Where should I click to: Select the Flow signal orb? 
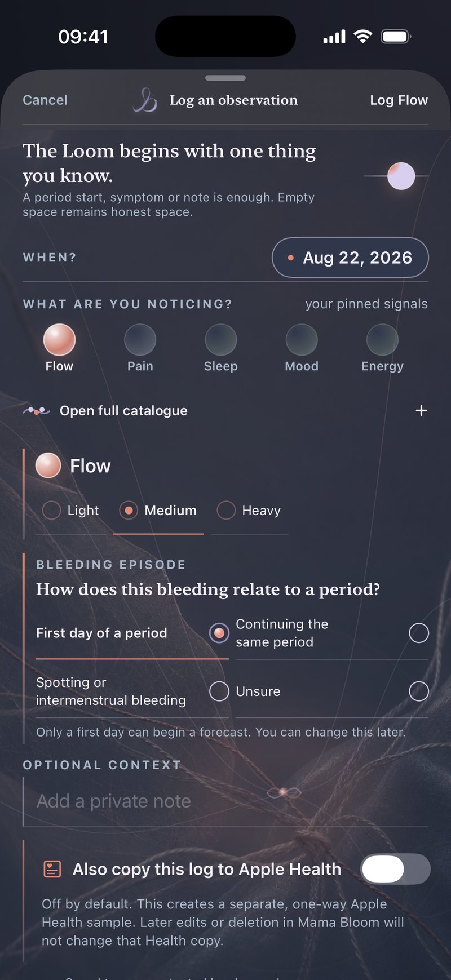tap(59, 340)
